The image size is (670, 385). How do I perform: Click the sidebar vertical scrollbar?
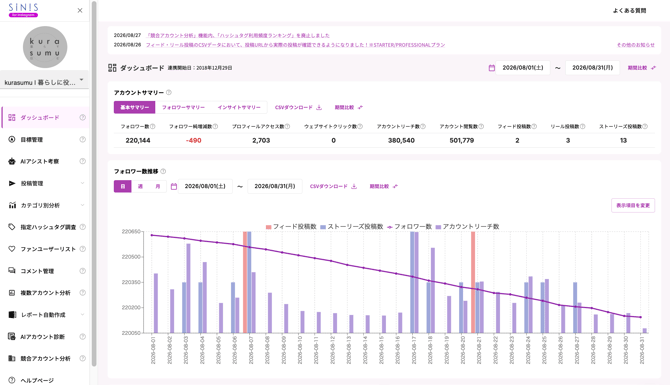94,184
